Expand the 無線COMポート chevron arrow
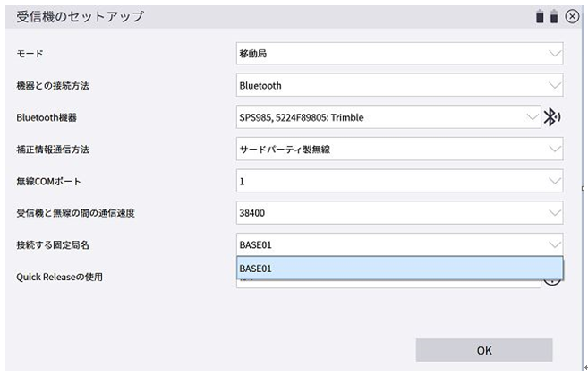Screen dimensions: 588x376 (553, 181)
